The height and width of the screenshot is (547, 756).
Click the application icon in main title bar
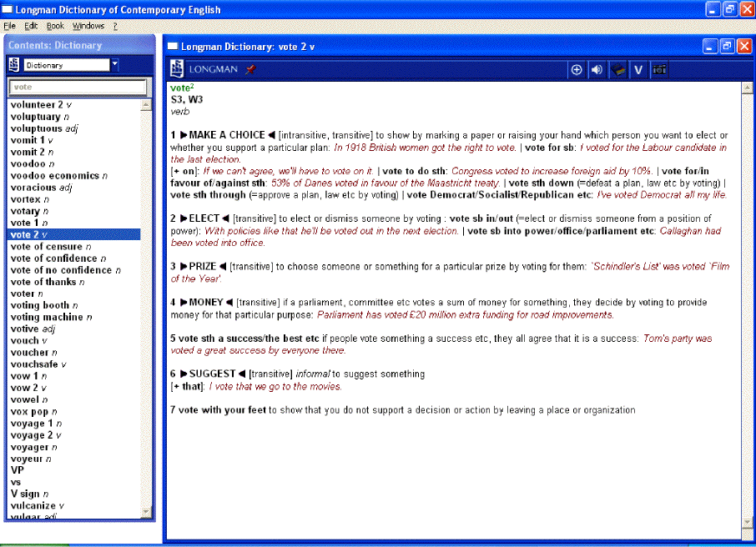(7, 9)
